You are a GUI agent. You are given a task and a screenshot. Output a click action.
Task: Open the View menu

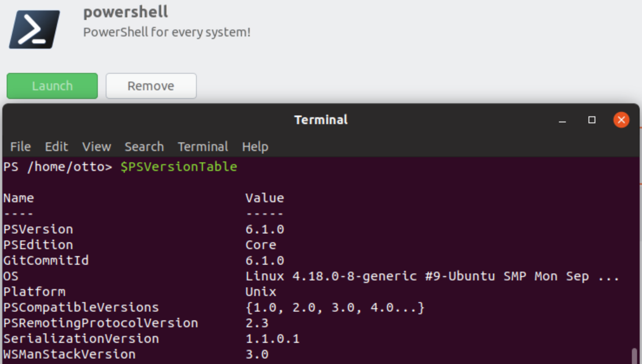97,146
